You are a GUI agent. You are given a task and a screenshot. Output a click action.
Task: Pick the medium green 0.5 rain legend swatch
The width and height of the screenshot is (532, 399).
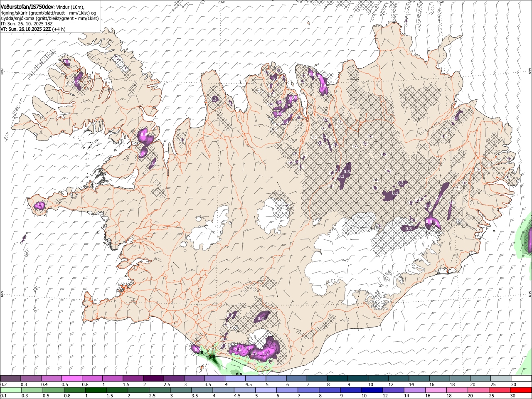[x=53, y=390]
